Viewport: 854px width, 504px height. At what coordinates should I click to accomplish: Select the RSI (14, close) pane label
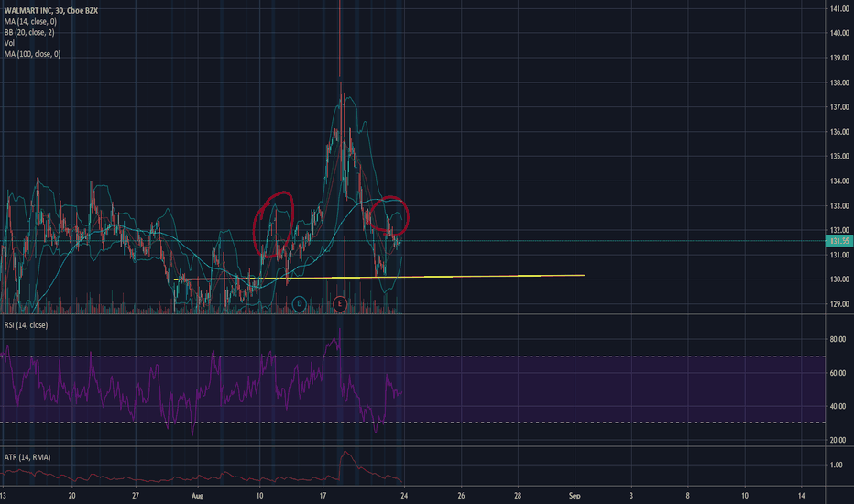[x=27, y=325]
